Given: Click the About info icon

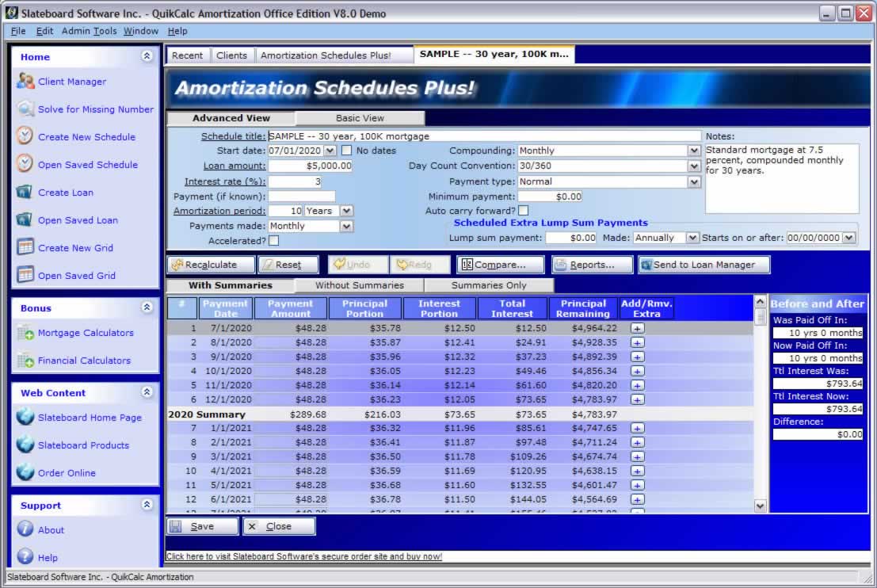Looking at the screenshot, I should pos(25,529).
